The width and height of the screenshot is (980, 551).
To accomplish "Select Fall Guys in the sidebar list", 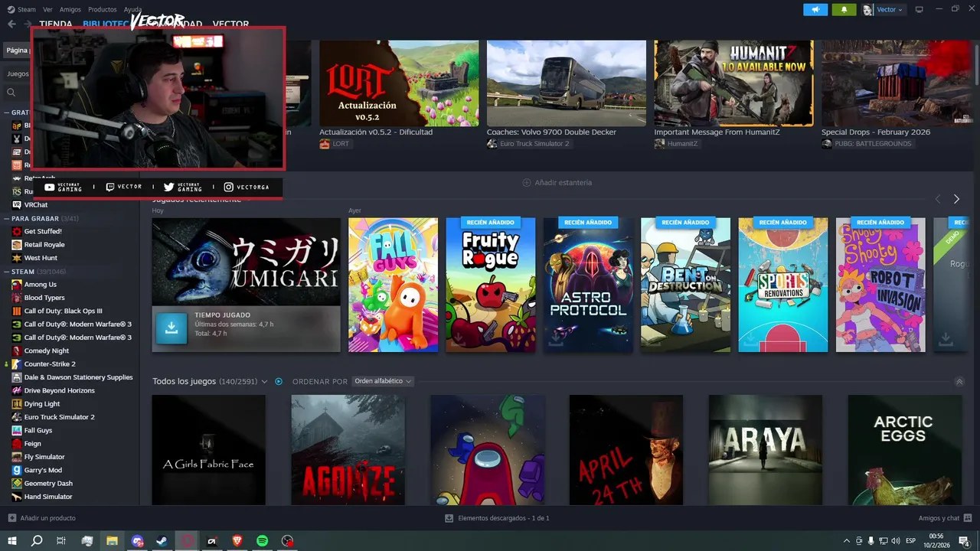I will coord(38,431).
